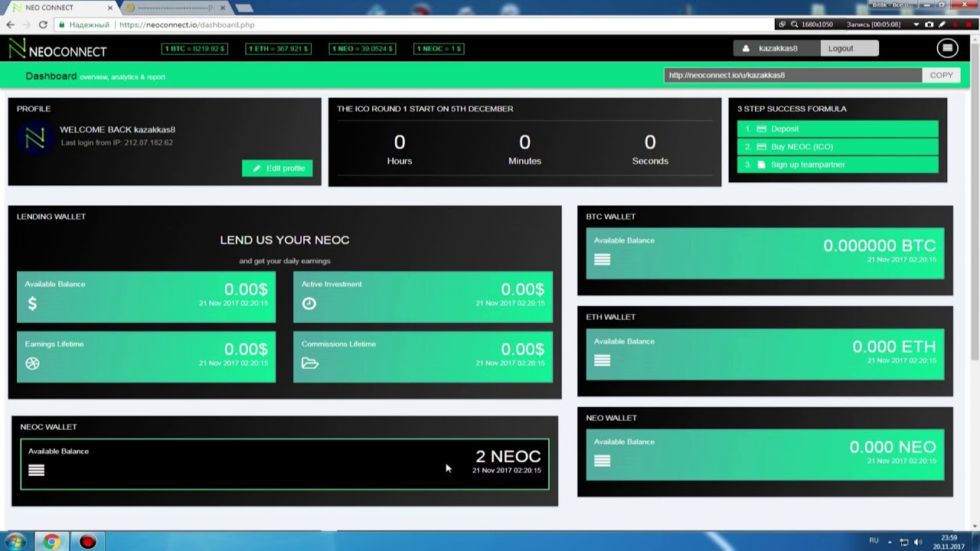Click the globe icon under Earnings Lifetime
Screen dimensions: 980x551
click(32, 364)
